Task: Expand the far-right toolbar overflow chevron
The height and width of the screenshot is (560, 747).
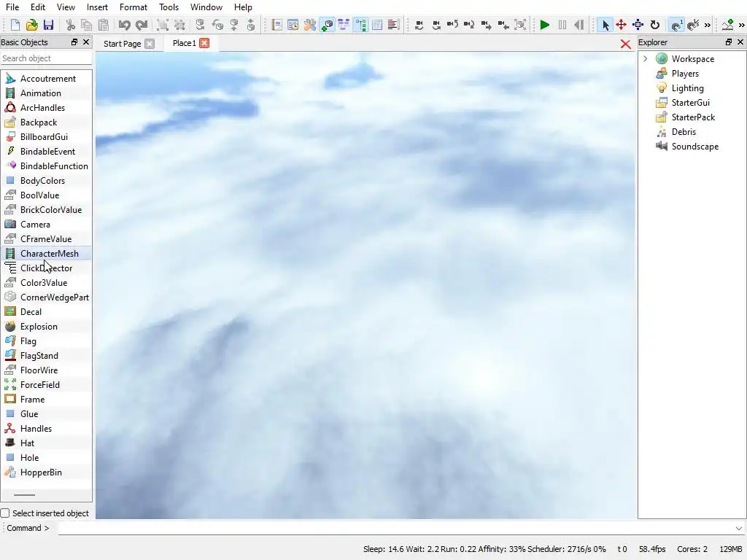Action: pos(741,25)
